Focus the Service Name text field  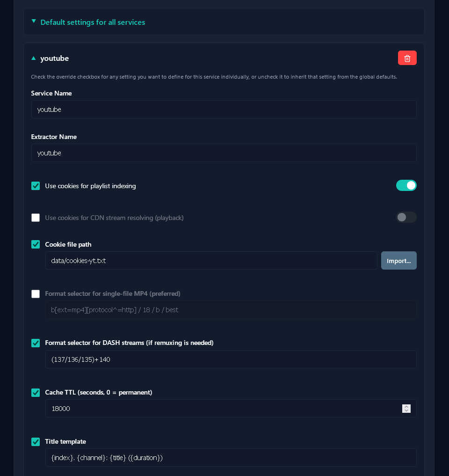coord(224,109)
